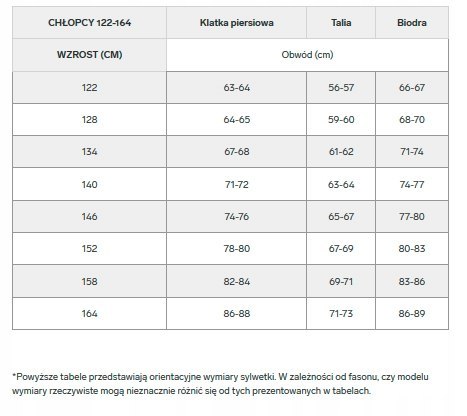Click the height 152 cell
467x416 pixels.
[89, 249]
